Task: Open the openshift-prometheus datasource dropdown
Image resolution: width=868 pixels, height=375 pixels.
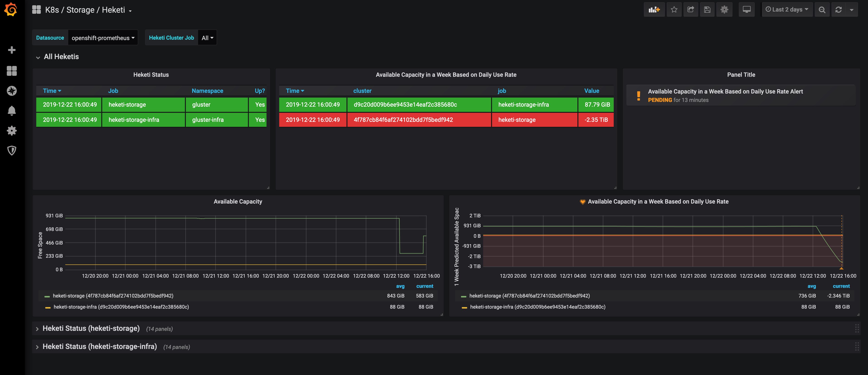Action: [103, 38]
